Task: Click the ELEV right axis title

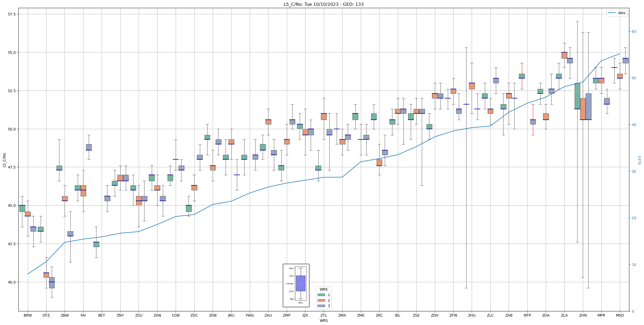Action: tap(640, 160)
